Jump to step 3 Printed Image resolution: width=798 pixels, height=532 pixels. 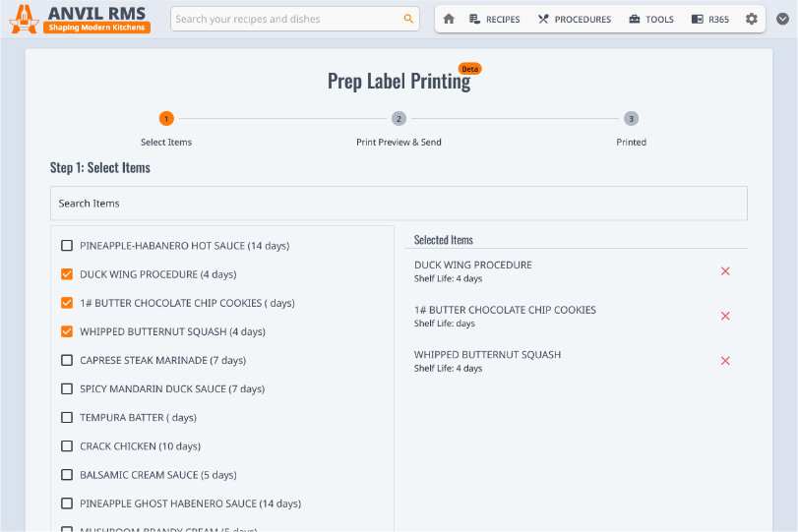[631, 119]
